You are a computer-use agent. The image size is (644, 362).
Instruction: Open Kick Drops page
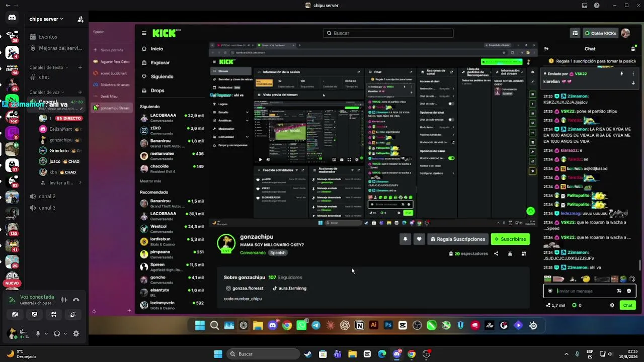pos(153,90)
